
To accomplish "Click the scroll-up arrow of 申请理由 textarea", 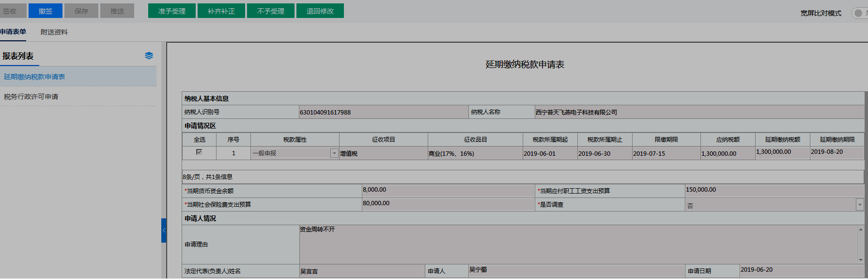I will [x=860, y=230].
